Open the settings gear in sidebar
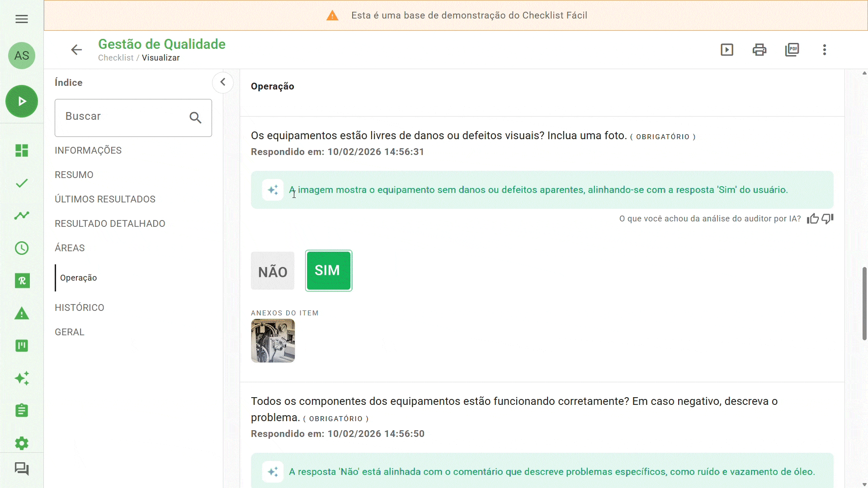This screenshot has width=868, height=488. pos(22,443)
